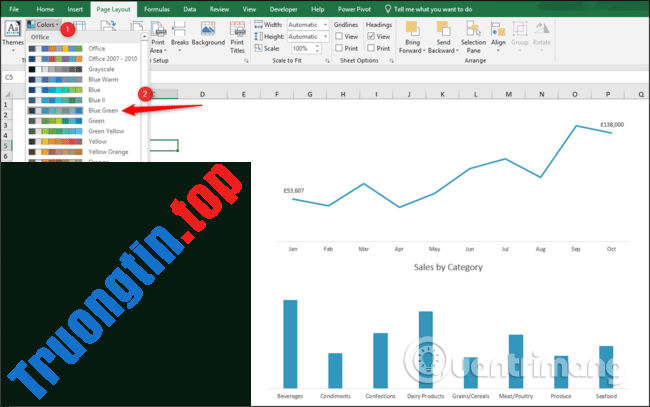The height and width of the screenshot is (407, 650).
Task: Apply the Yellow color scheme
Action: (83, 142)
